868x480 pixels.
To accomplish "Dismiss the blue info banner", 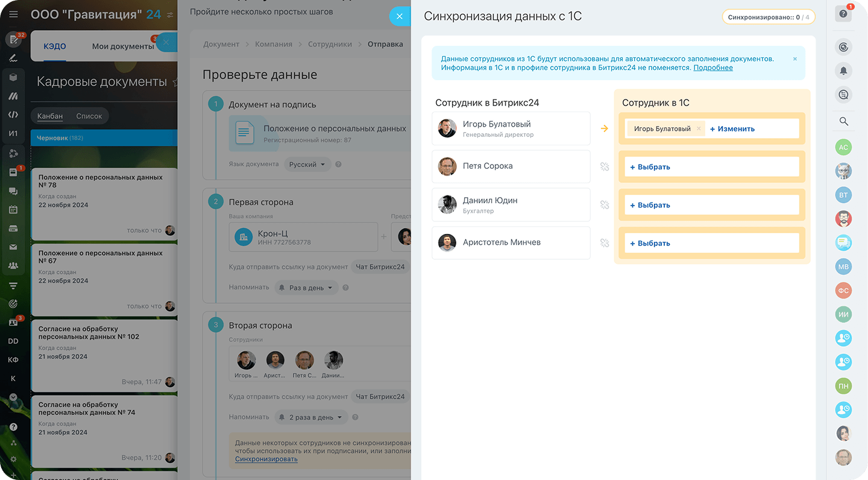I will (x=794, y=59).
